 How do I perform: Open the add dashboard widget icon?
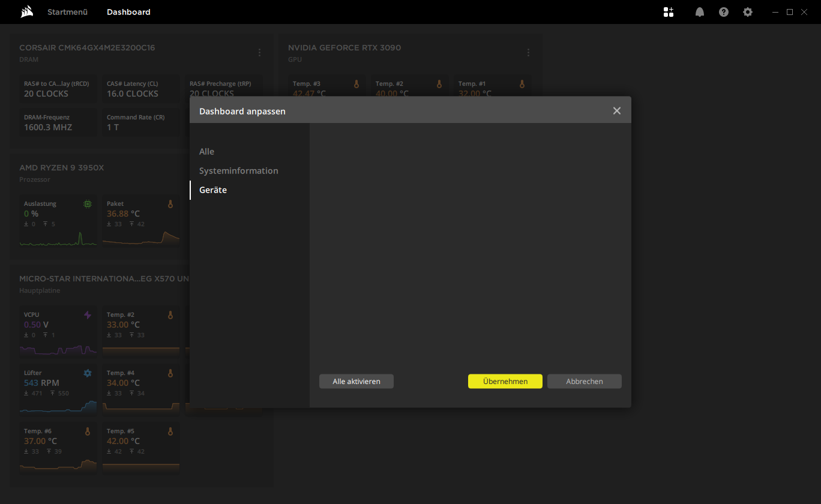click(x=669, y=12)
